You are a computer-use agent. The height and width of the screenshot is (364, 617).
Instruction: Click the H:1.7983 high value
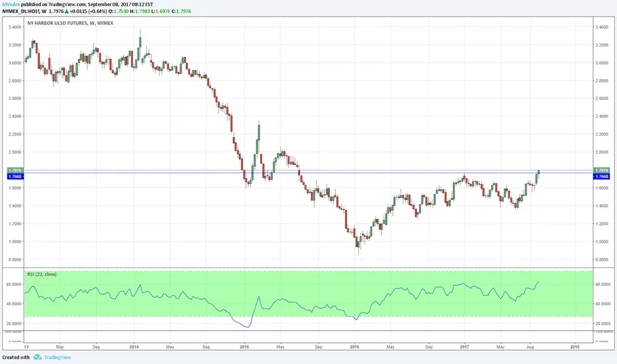click(140, 11)
